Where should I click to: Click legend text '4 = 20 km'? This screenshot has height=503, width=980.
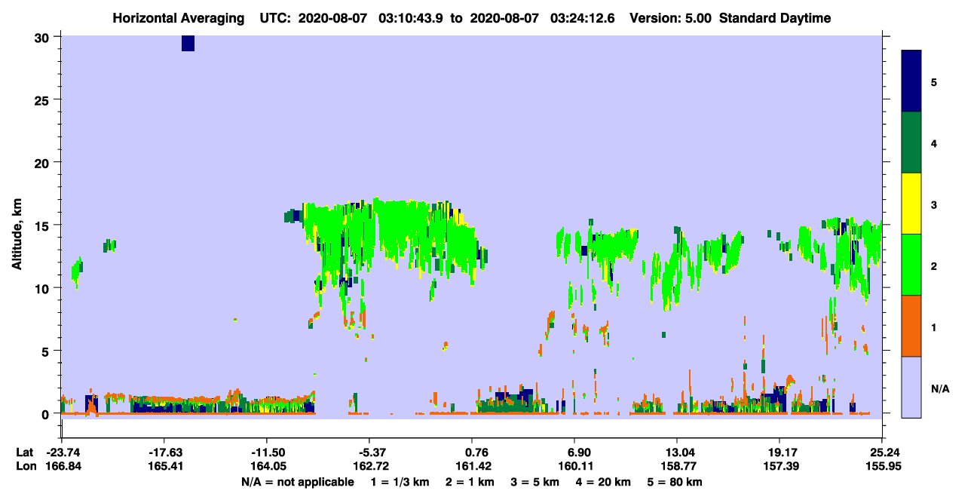pyautogui.click(x=604, y=482)
